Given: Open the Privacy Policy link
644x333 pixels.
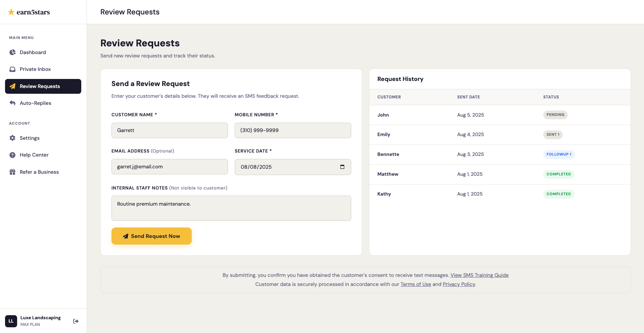Looking at the screenshot, I should click(459, 284).
